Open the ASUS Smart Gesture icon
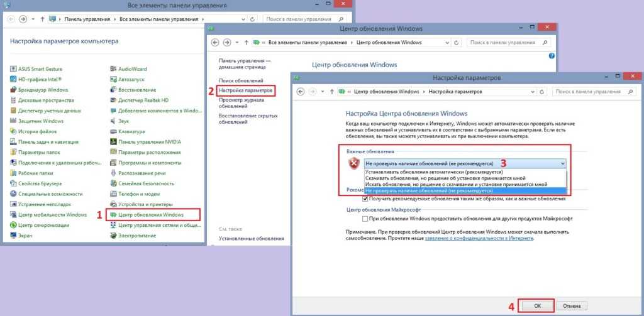This screenshot has width=644, height=316. tap(14, 68)
